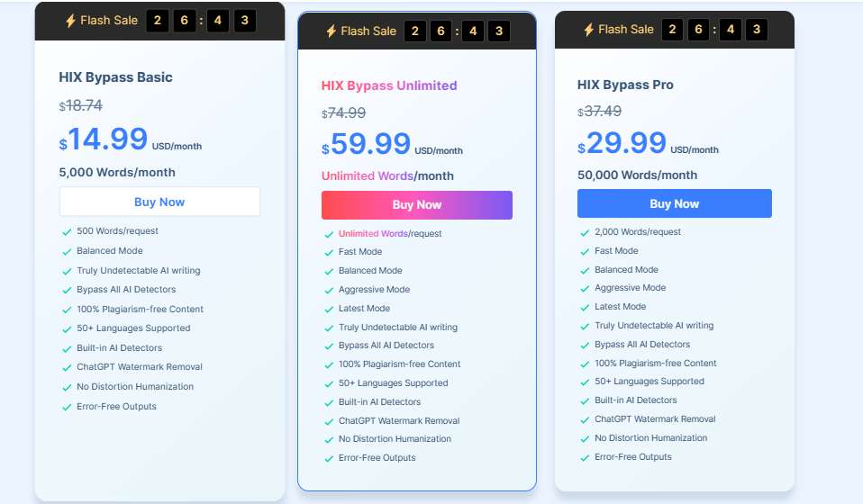This screenshot has width=863, height=504.
Task: Click checkmark beside 2,000 Words/request
Action: point(585,233)
